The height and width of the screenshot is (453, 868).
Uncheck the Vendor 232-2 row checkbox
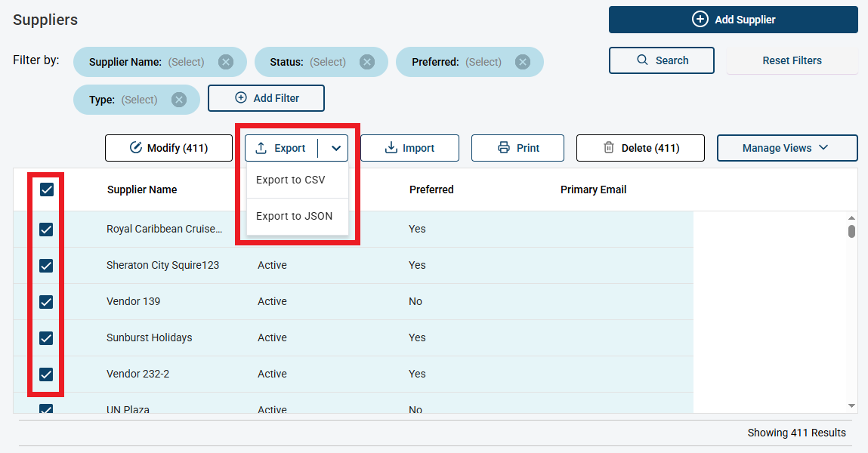46,374
